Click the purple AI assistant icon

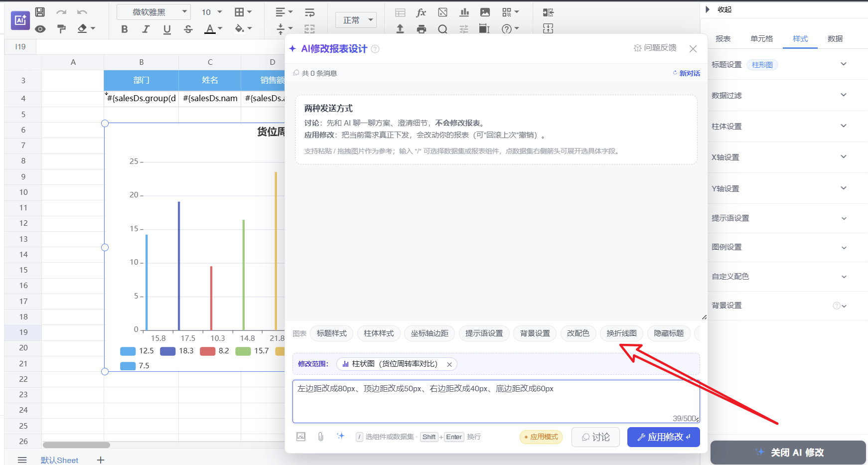20,20
